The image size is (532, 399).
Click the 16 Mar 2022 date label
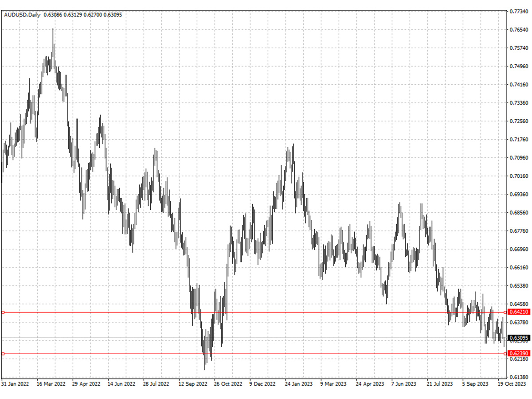51,384
